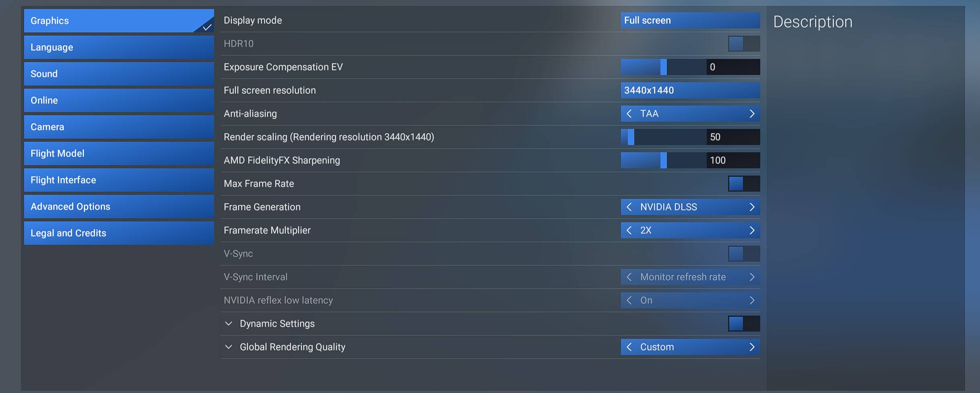
Task: Click left arrow of Frame Generation
Action: pos(629,207)
